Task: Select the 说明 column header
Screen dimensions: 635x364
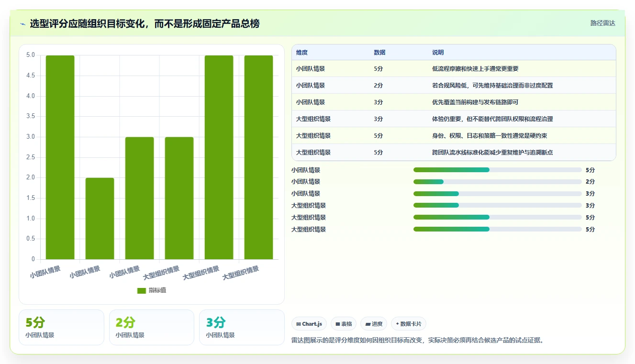Action: coord(438,52)
